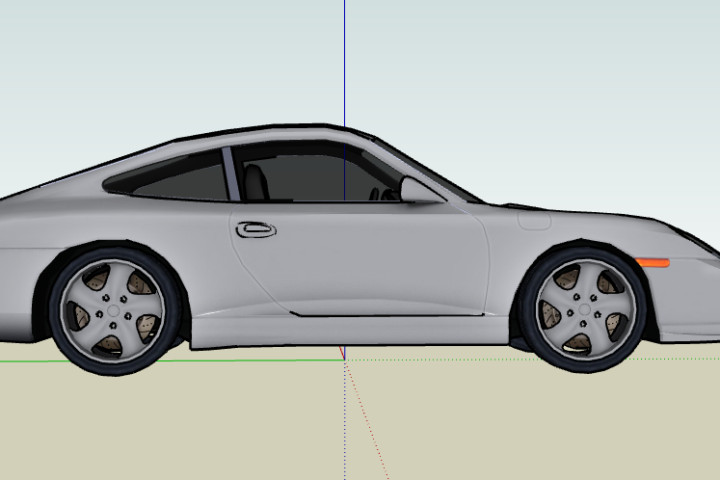Image resolution: width=720 pixels, height=480 pixels.
Task: Click the fuel filler cap outline on the fender
Action: click(534, 220)
